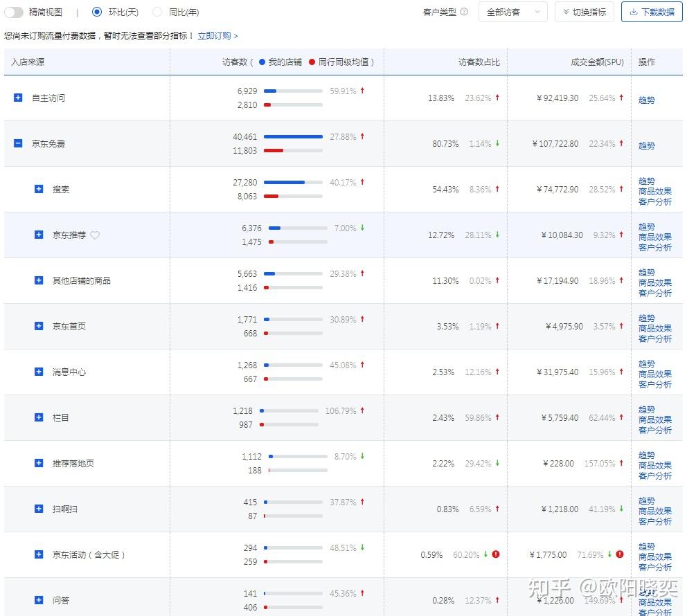696x616 pixels.
Task: Click the down arrow beside 48.51%
Action: 362,547
